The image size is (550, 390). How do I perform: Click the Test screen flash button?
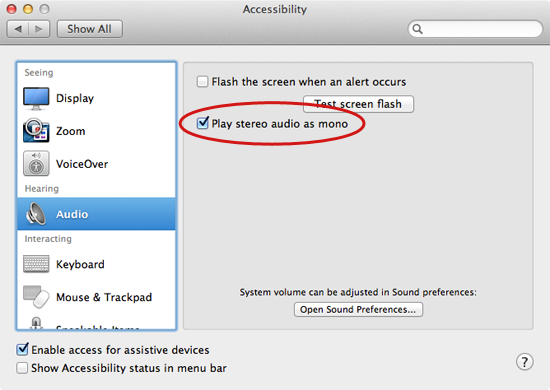358,104
